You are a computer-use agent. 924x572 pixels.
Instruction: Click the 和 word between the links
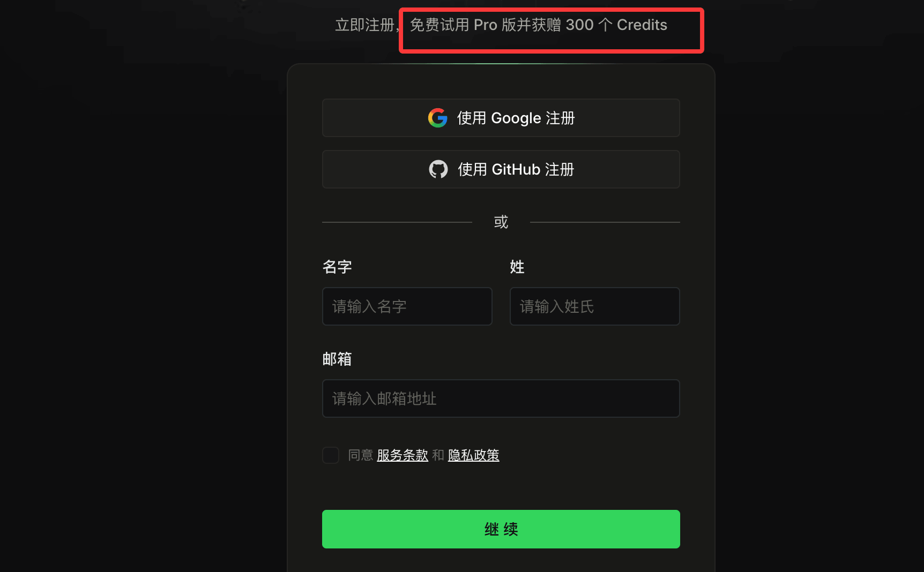point(438,455)
